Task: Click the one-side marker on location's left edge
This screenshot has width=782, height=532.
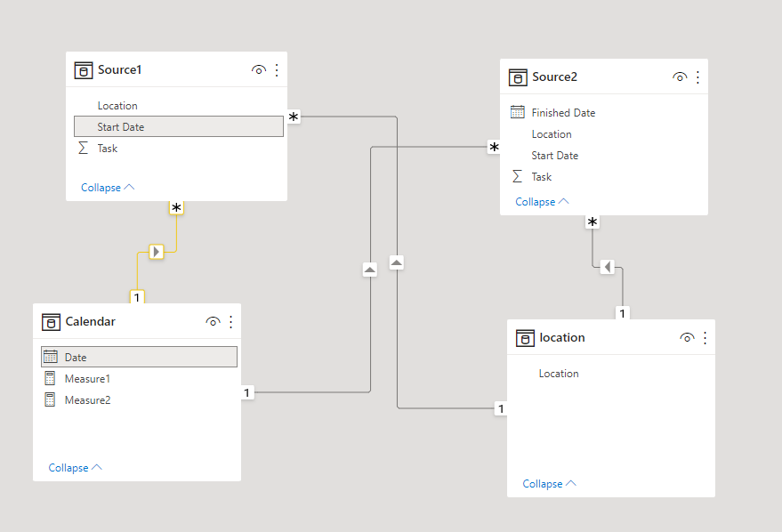Action: 501,409
